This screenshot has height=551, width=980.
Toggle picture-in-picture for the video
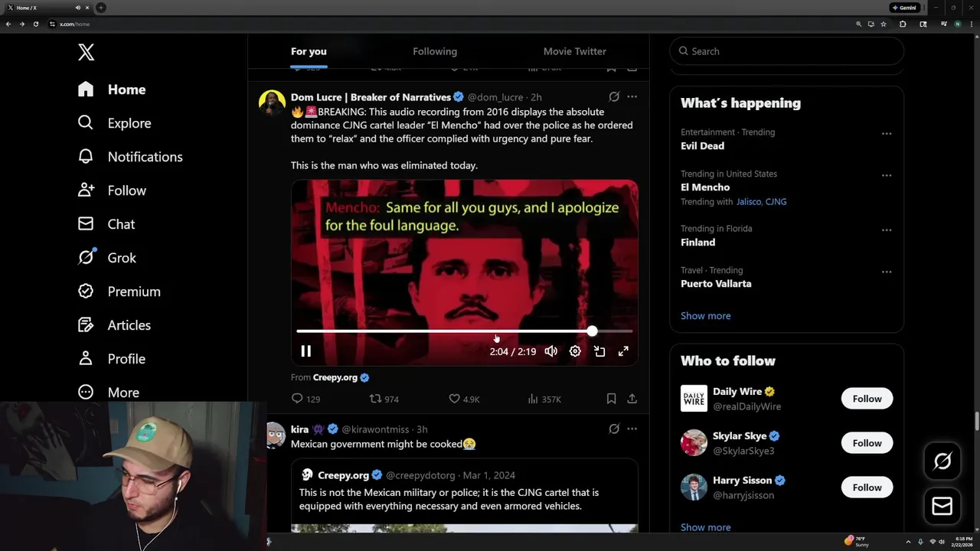click(x=599, y=351)
